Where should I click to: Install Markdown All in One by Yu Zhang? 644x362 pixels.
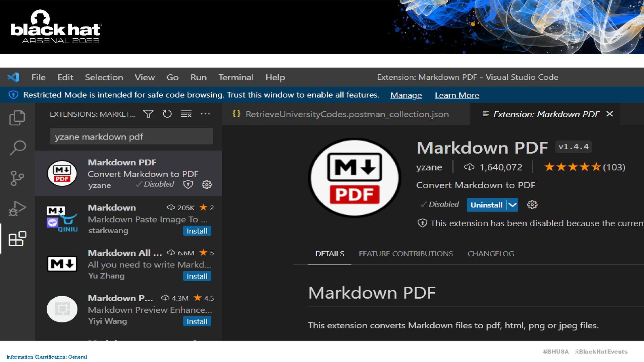coord(197,276)
